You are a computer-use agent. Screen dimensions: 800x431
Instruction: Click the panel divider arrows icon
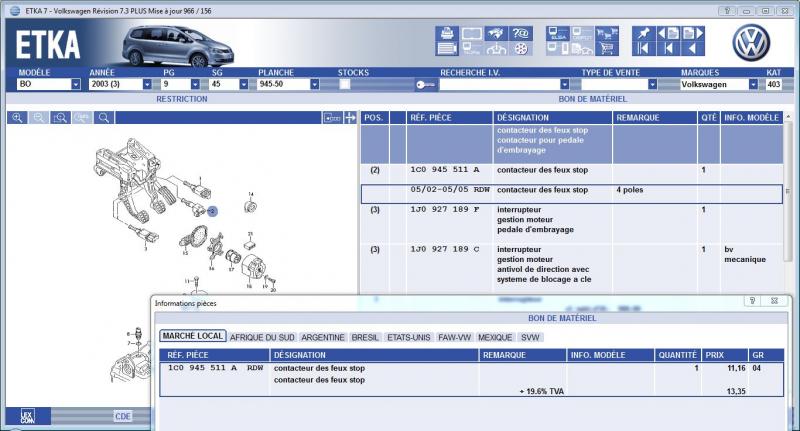[x=351, y=118]
